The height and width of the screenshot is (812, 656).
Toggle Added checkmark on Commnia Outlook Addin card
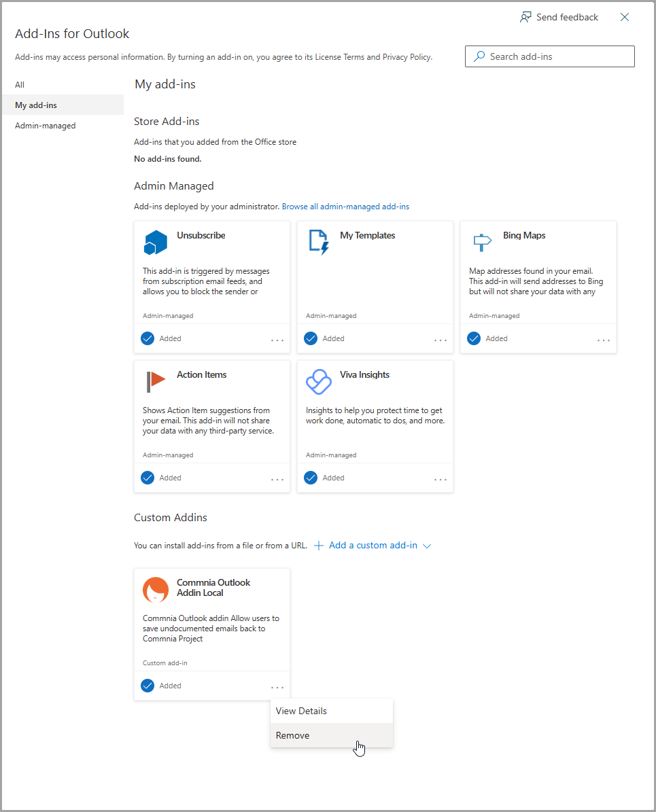tap(148, 686)
